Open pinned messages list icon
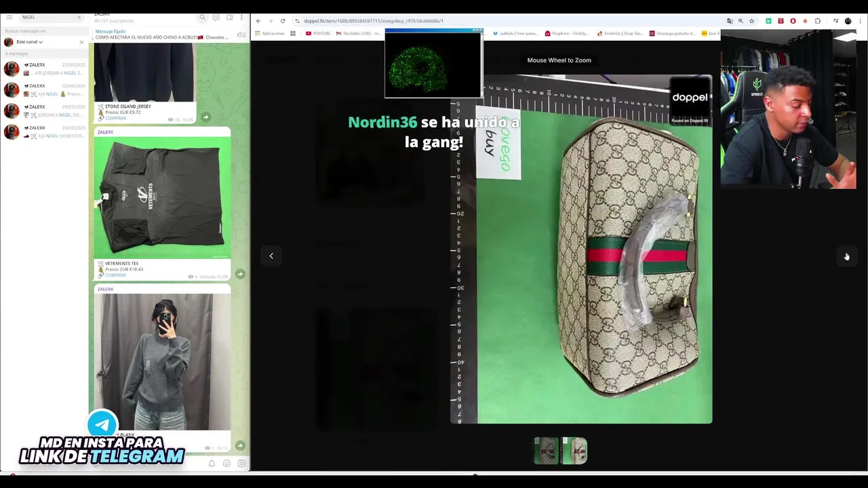Screen dimensions: 868x488 (241, 35)
